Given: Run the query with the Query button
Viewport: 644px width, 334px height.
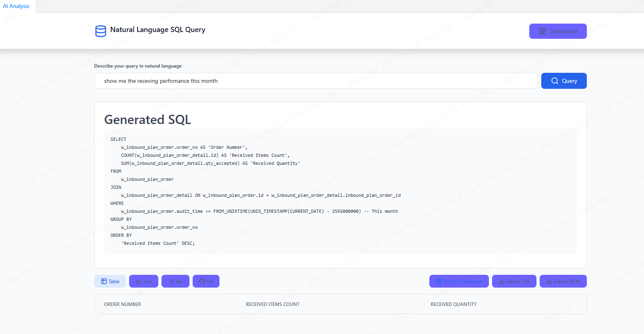Looking at the screenshot, I should (x=564, y=81).
